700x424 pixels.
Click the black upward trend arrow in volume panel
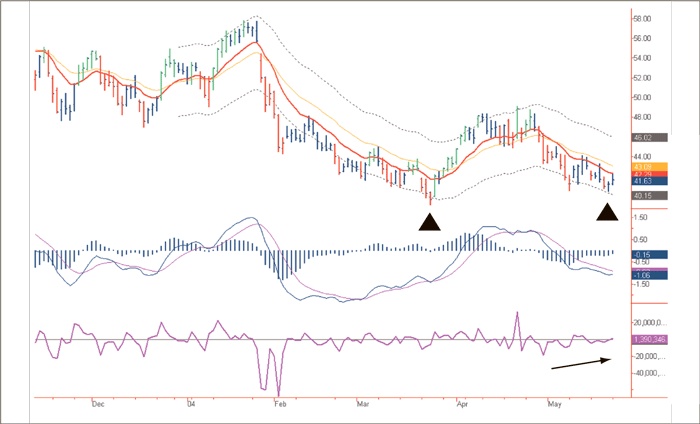tap(580, 363)
